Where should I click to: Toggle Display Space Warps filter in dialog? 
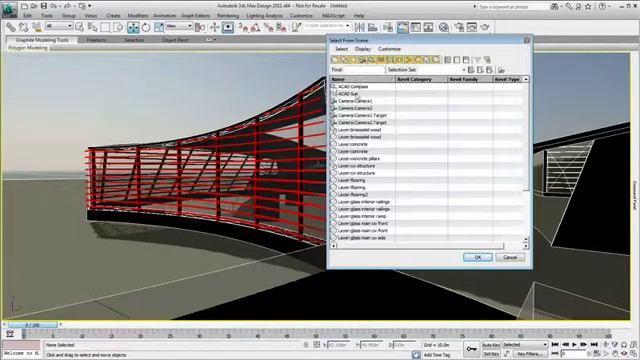[380, 60]
